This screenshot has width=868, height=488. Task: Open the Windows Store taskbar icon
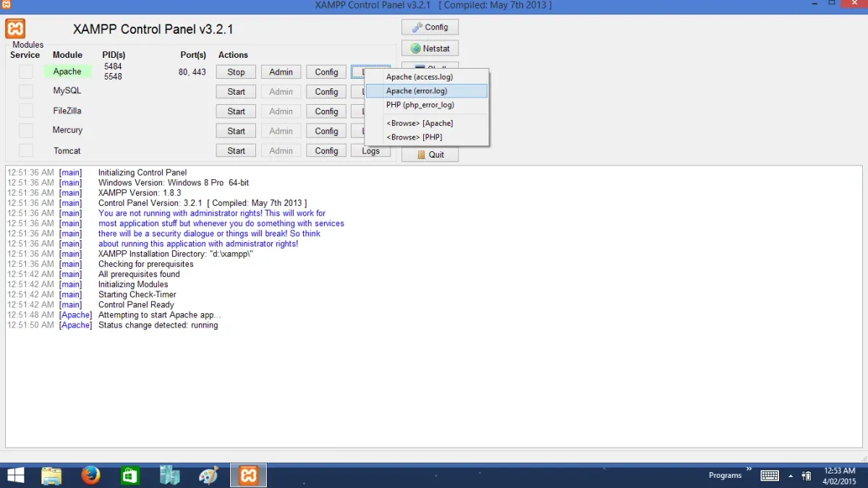[x=130, y=475]
